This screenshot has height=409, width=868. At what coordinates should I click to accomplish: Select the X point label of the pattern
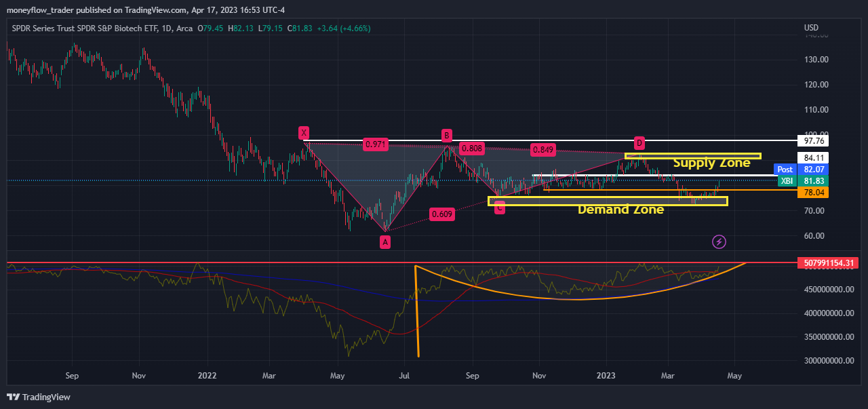pos(304,133)
